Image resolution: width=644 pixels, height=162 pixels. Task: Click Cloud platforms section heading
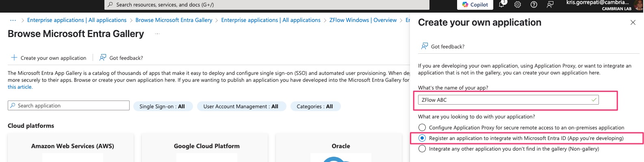click(31, 126)
